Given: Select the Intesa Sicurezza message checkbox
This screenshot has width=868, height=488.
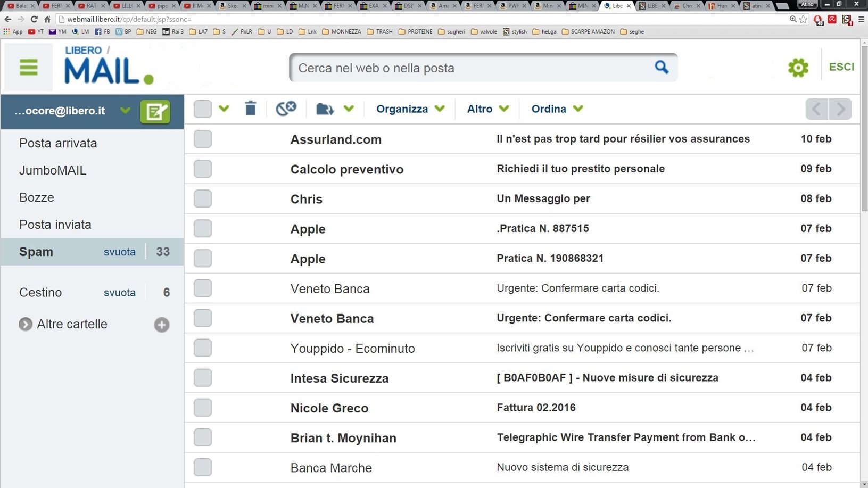Looking at the screenshot, I should pyautogui.click(x=202, y=378).
